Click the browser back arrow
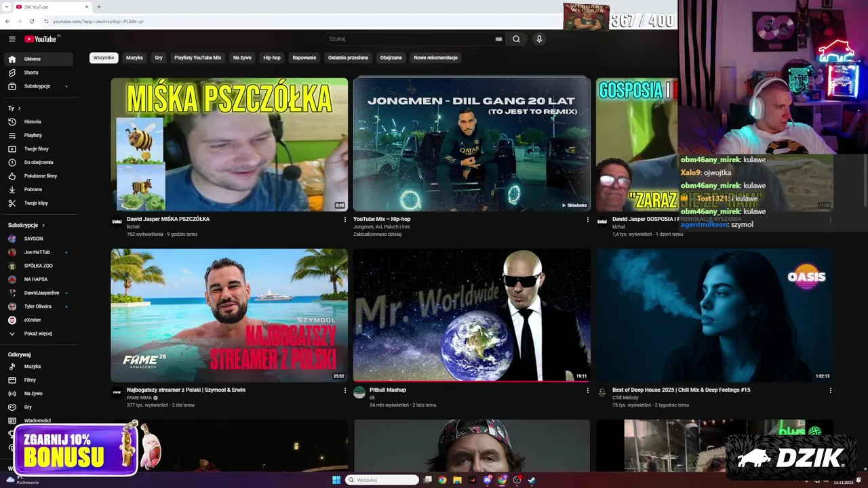Screen dimensions: 868x488 click(x=7, y=22)
